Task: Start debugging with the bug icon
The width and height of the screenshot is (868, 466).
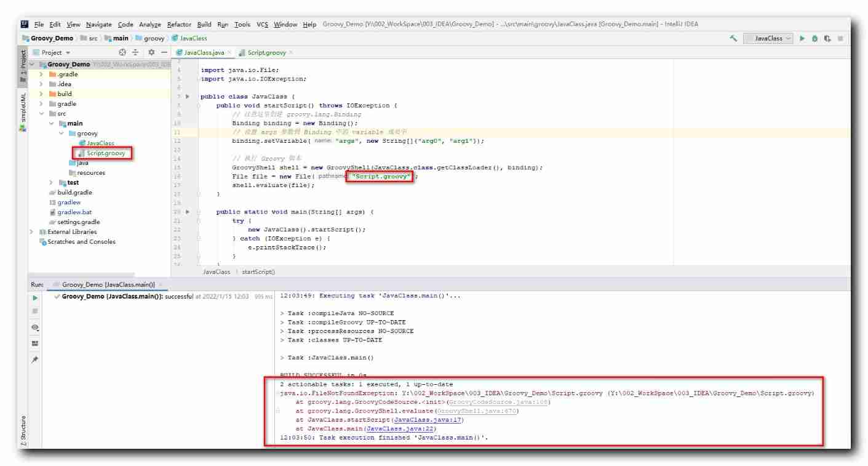Action: click(814, 38)
